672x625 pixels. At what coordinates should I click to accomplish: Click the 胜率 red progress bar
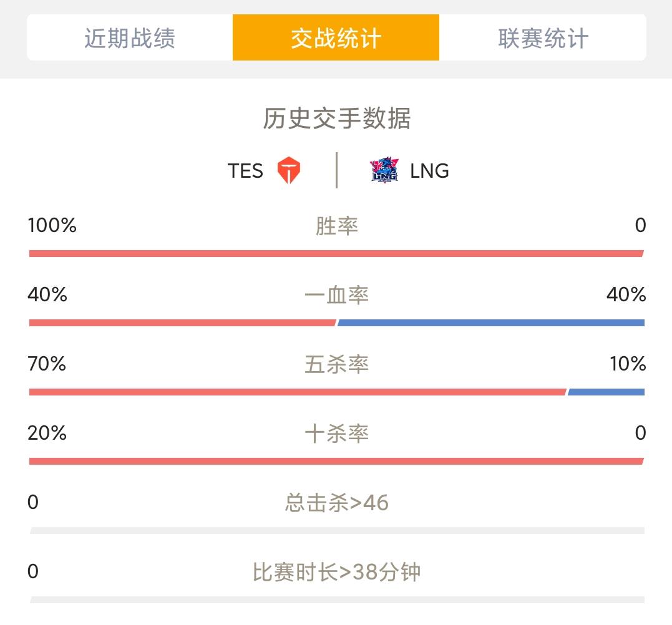coord(336,254)
